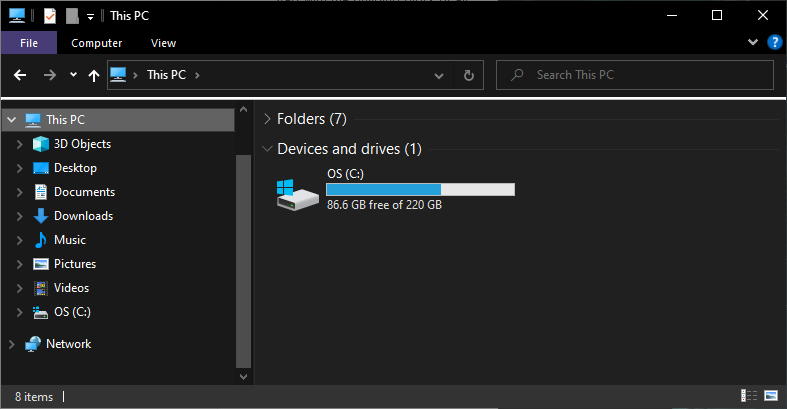Open the OS (C:) drive icon
The image size is (787, 409).
pos(296,192)
